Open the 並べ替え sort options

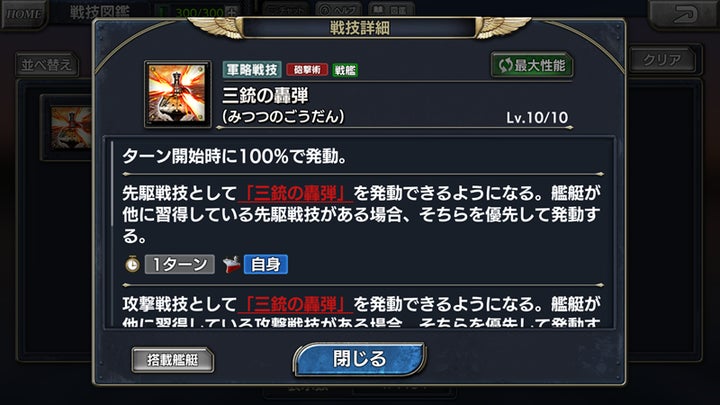47,64
